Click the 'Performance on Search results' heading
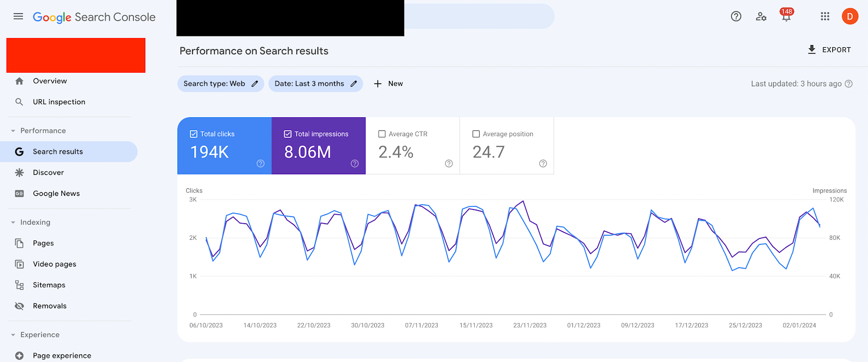 pos(254,51)
